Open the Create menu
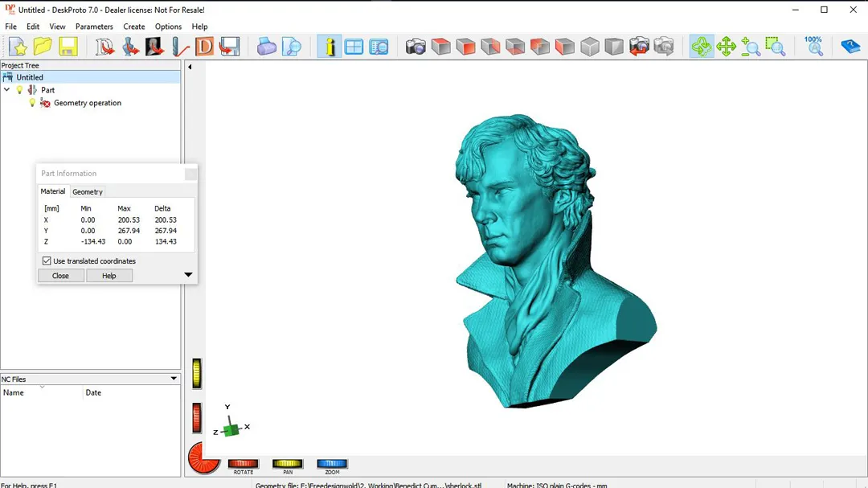 tap(134, 27)
